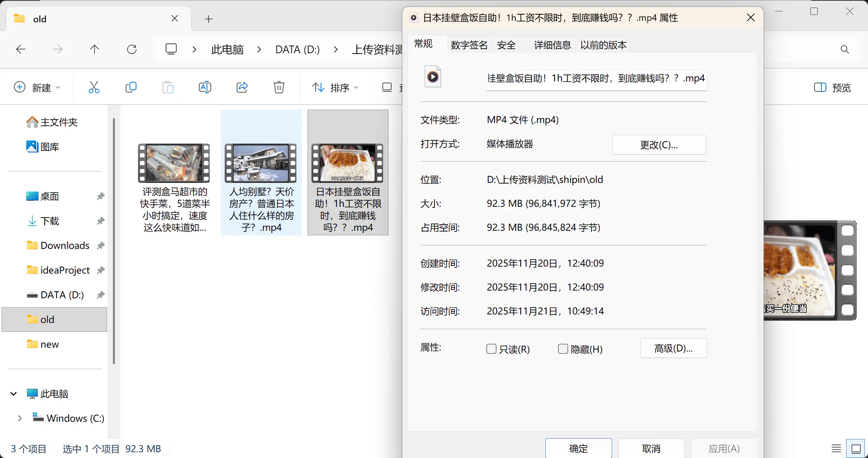Open the 排序 sort dropdown
Viewport: 868px width, 458px height.
(335, 87)
